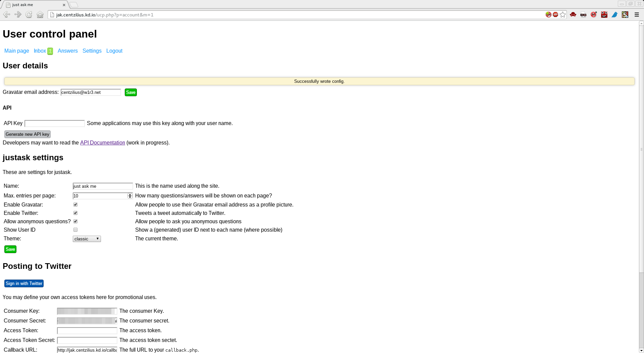
Task: Open the red armchair extension icon
Action: coord(573,15)
